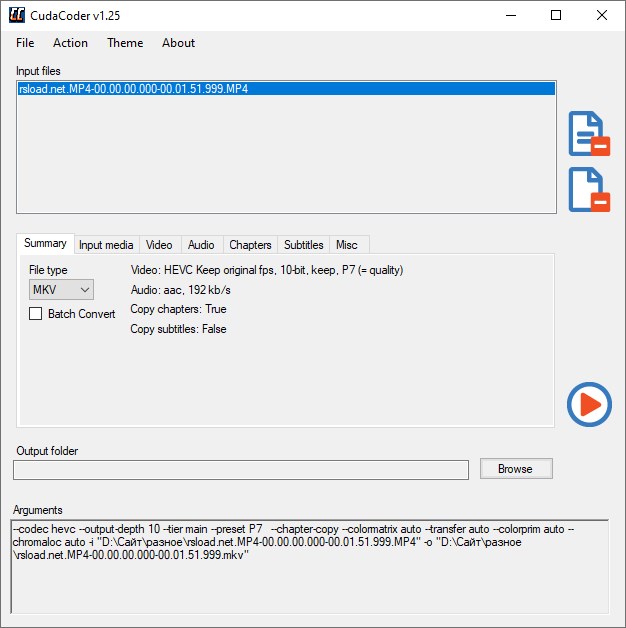626x628 pixels.
Task: Switch to the Input media tab
Action: point(106,245)
